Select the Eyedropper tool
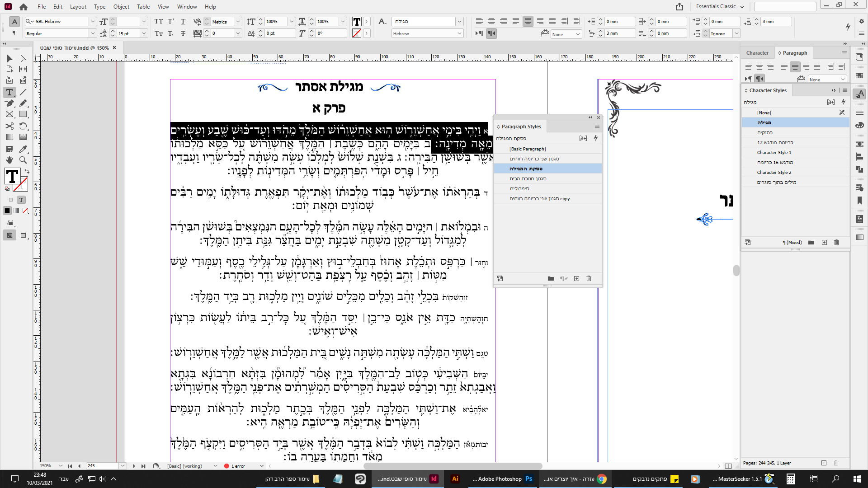 [23, 149]
